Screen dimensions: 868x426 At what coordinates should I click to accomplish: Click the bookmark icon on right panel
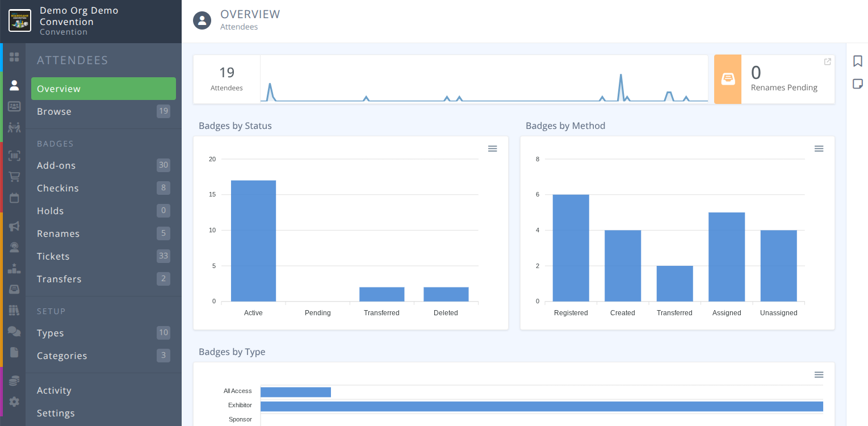857,61
